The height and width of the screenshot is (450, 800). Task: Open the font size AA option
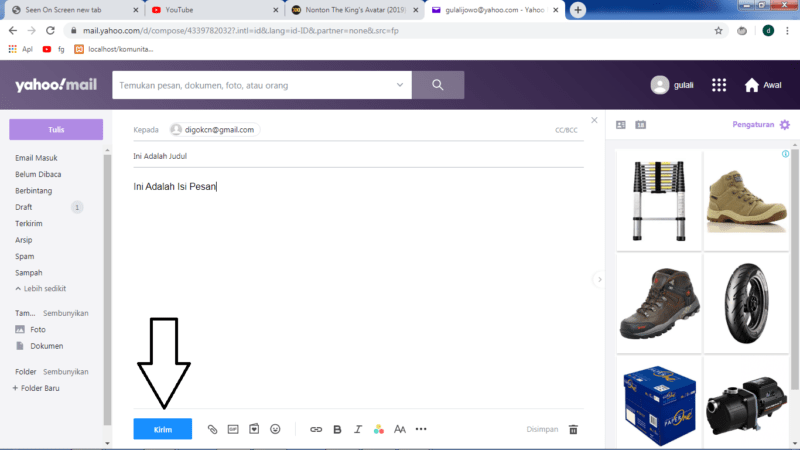click(400, 430)
